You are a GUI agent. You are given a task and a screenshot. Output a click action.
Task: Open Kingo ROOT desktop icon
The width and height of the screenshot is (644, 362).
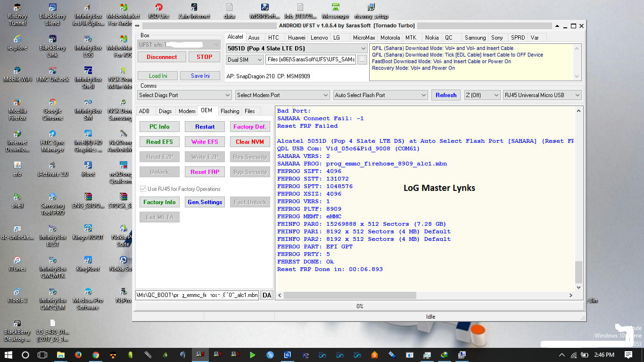[88, 232]
